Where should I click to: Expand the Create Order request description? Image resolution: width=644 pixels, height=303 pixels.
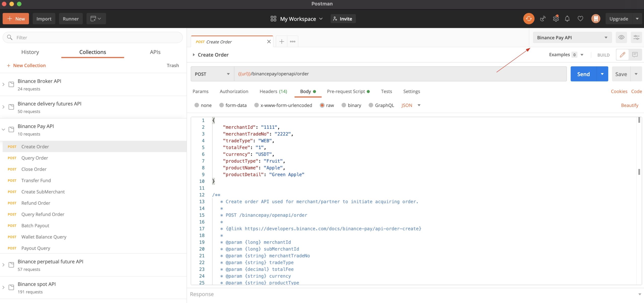193,55
